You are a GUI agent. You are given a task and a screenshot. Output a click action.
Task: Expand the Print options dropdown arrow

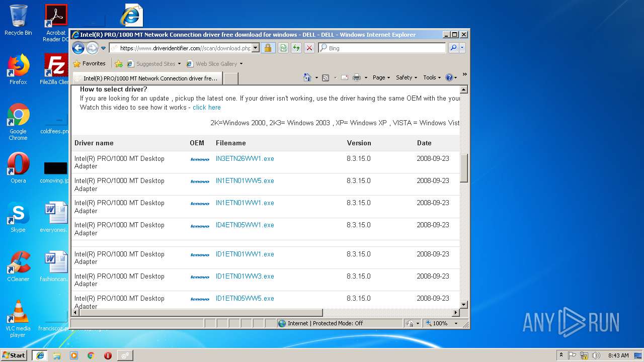[366, 77]
